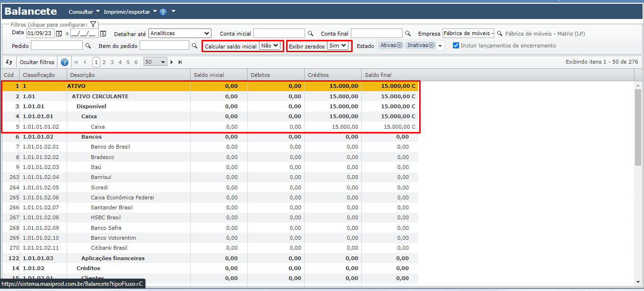The image size is (644, 291).
Task: Open the Exibir zerados dropdown
Action: 338,46
